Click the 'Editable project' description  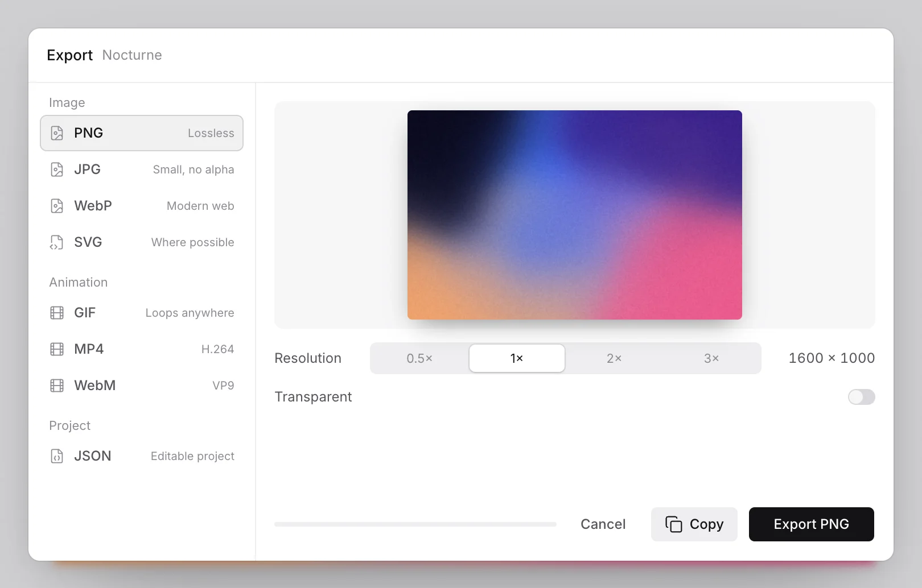click(193, 456)
